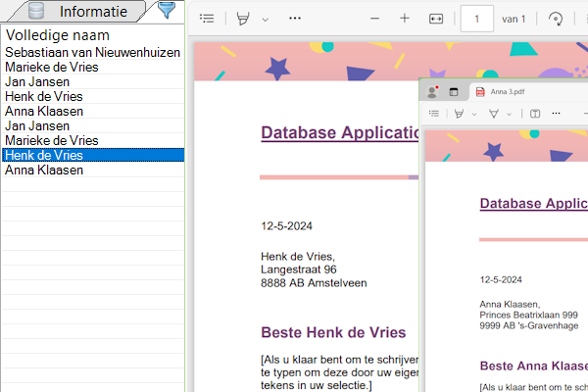Viewport: 588px width, 392px height.
Task: Rotate the main PDF document
Action: 556,19
